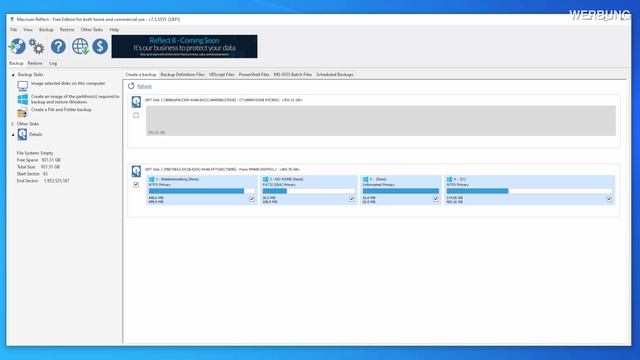Screen dimensions: 640x360
Task: Expand the Other Tasks section
Action: [x=12, y=124]
